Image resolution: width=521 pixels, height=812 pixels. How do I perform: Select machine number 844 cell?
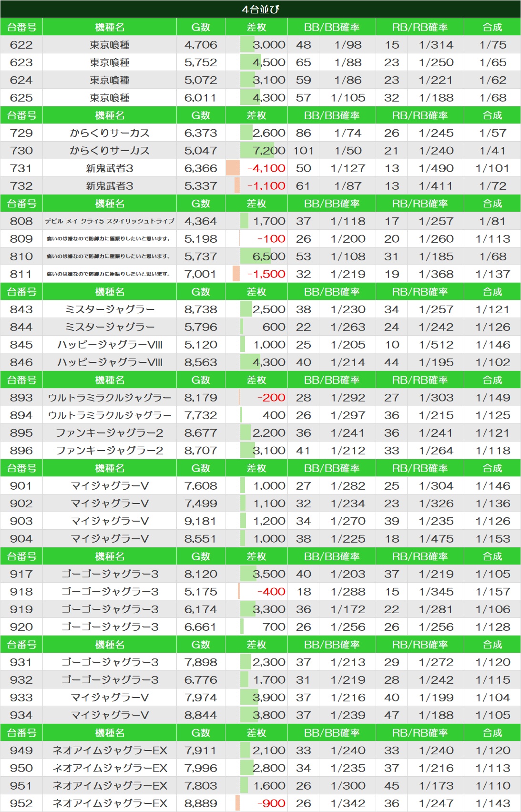21,327
